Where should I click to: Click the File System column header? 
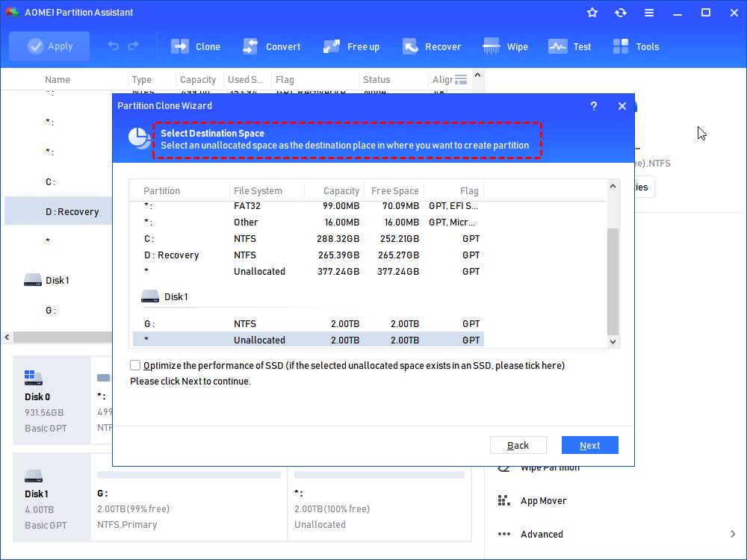tap(258, 190)
